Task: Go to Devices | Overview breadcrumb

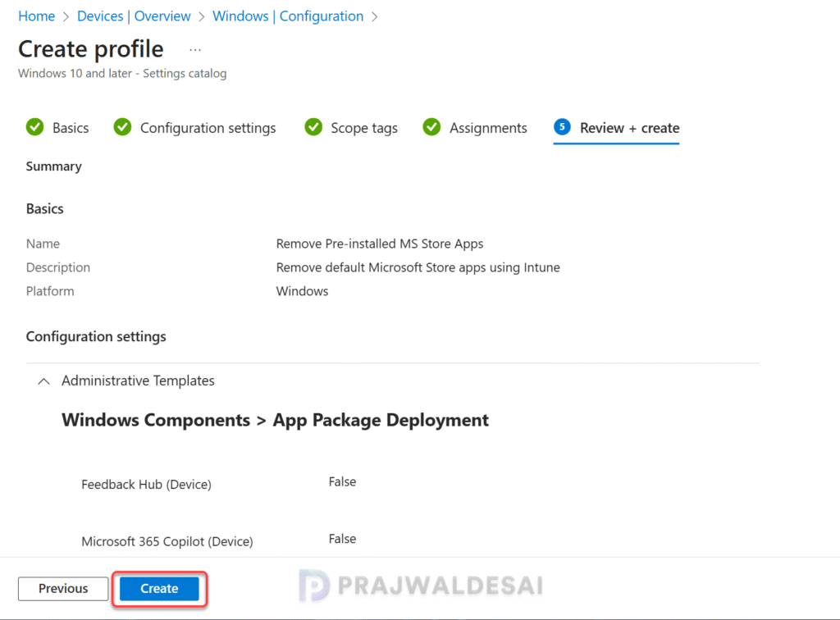Action: 134,16
